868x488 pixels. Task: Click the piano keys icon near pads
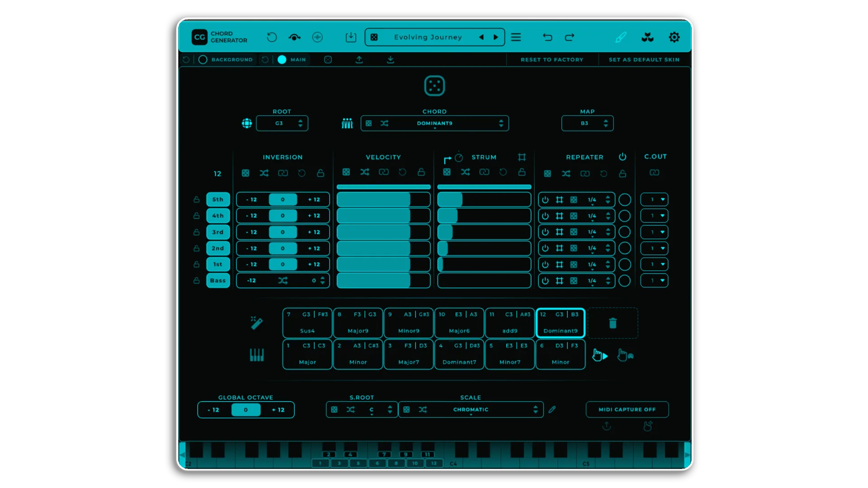[257, 355]
